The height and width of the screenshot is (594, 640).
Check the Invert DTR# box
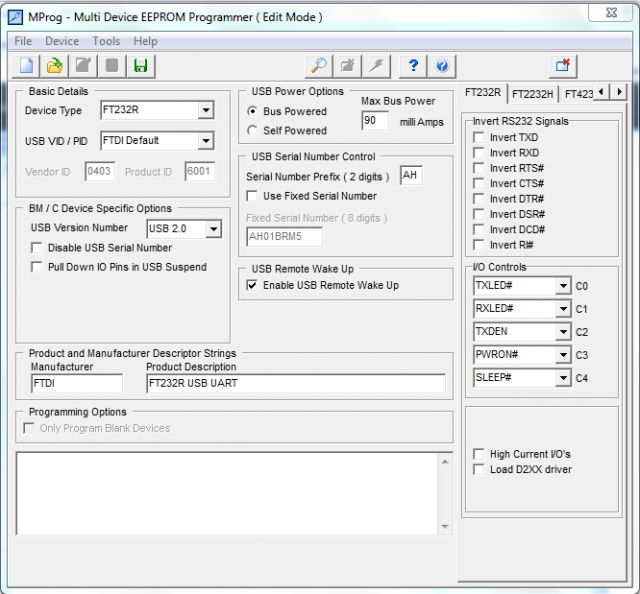point(478,199)
